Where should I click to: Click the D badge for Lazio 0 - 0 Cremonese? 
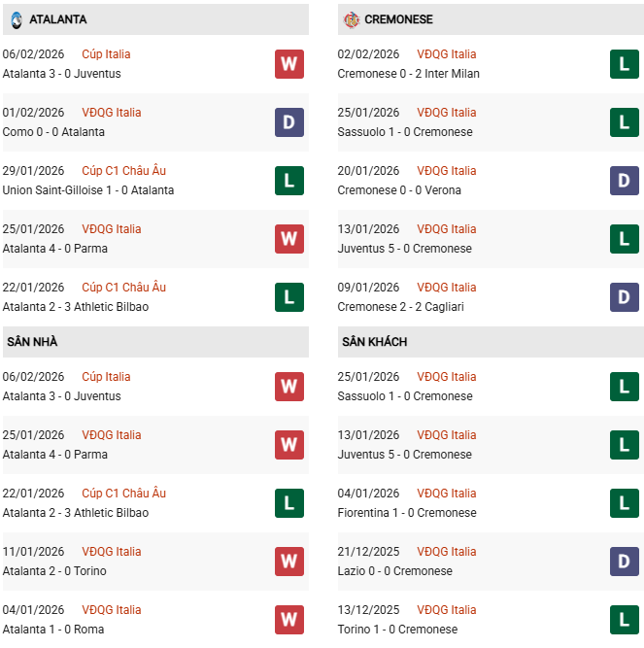pyautogui.click(x=624, y=562)
